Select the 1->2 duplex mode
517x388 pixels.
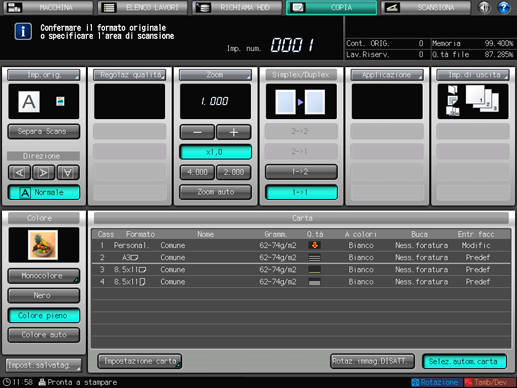[301, 172]
